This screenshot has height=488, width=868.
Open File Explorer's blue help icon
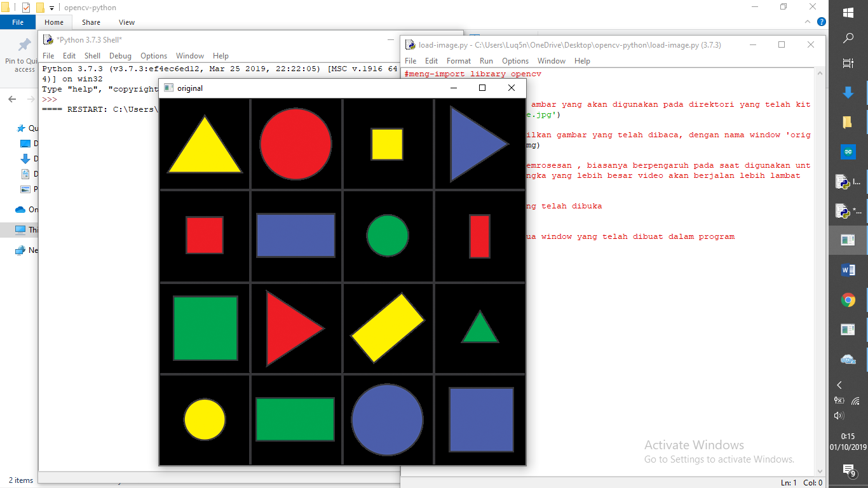tap(822, 22)
